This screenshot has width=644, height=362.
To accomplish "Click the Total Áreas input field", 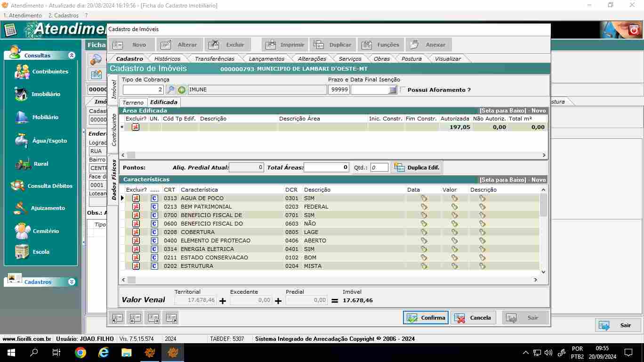I will [326, 168].
